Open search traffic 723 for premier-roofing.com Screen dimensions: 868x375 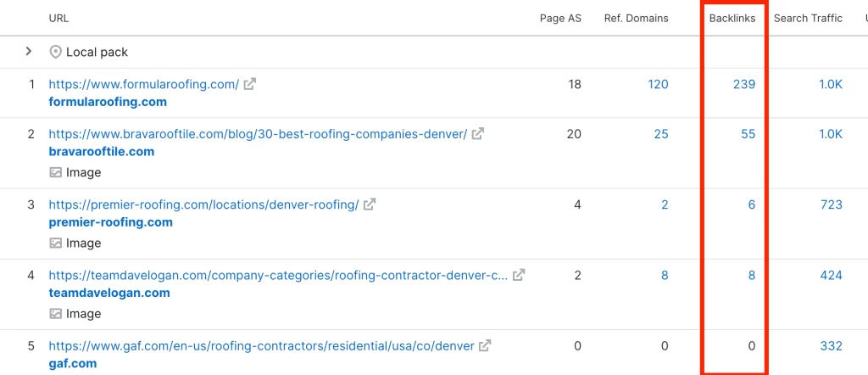coord(832,204)
